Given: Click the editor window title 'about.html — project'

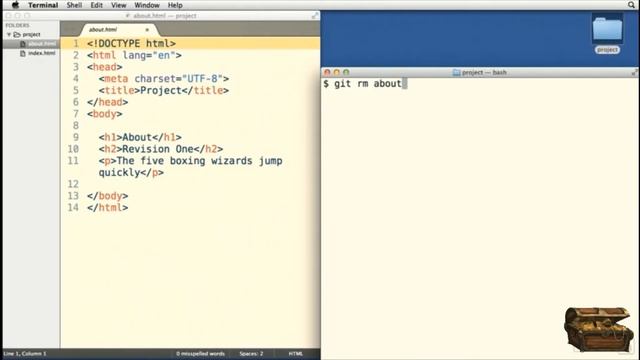Looking at the screenshot, I should click(x=164, y=16).
